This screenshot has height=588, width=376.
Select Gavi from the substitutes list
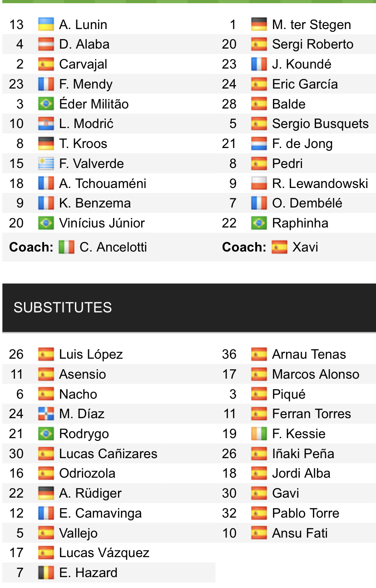click(x=286, y=494)
